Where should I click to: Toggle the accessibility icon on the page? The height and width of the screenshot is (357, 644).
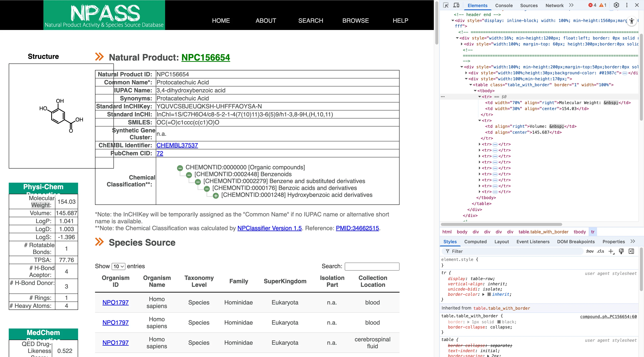point(632,21)
